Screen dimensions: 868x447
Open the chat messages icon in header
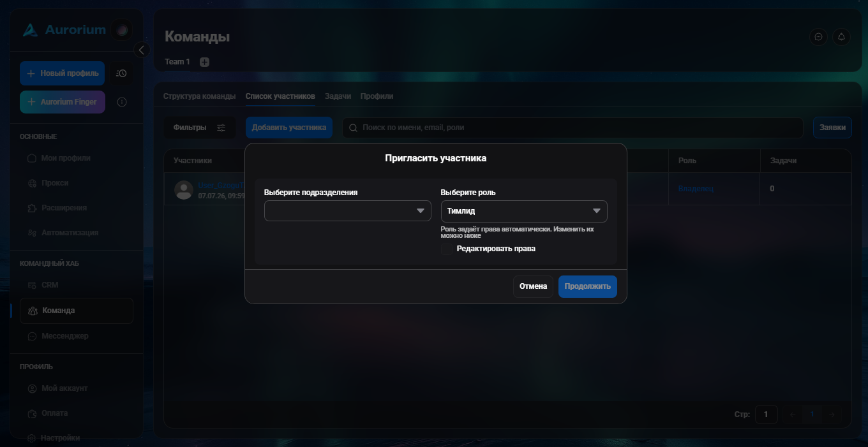click(x=818, y=37)
